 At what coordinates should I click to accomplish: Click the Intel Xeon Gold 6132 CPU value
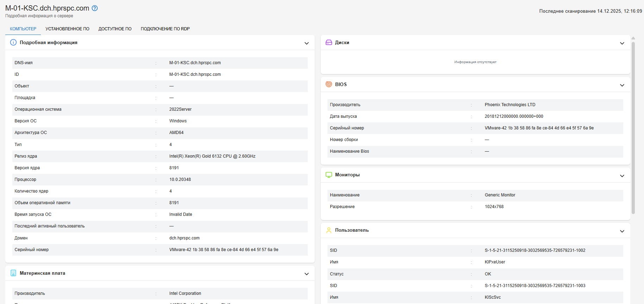tap(212, 156)
